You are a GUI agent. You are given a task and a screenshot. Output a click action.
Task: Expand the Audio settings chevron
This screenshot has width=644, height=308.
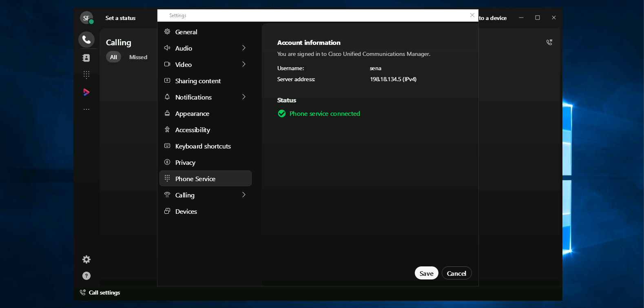[x=244, y=48]
